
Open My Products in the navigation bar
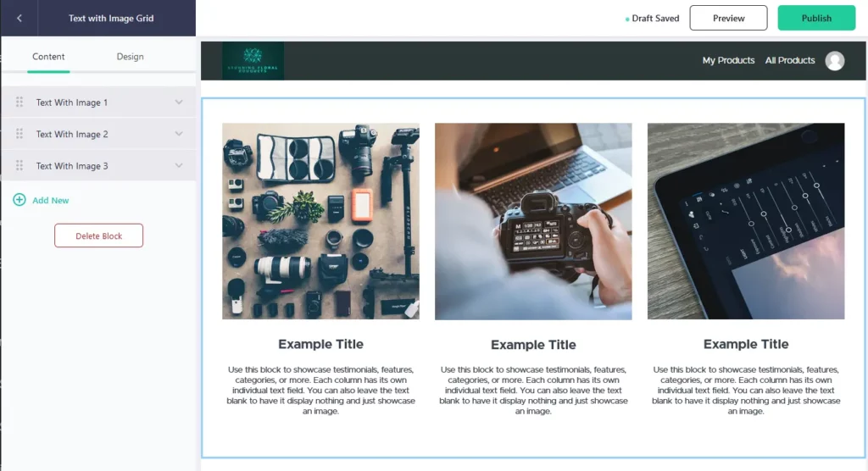pos(728,60)
